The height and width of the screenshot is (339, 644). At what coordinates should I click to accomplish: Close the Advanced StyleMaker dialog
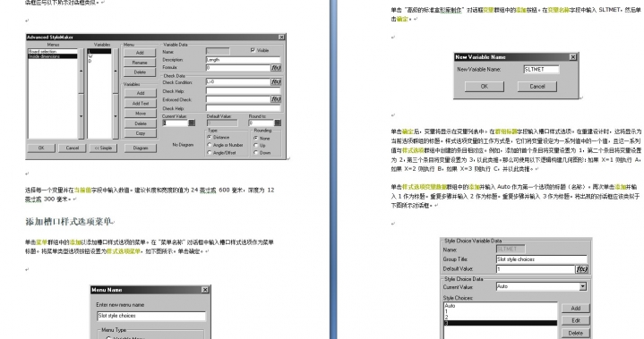pos(281,38)
